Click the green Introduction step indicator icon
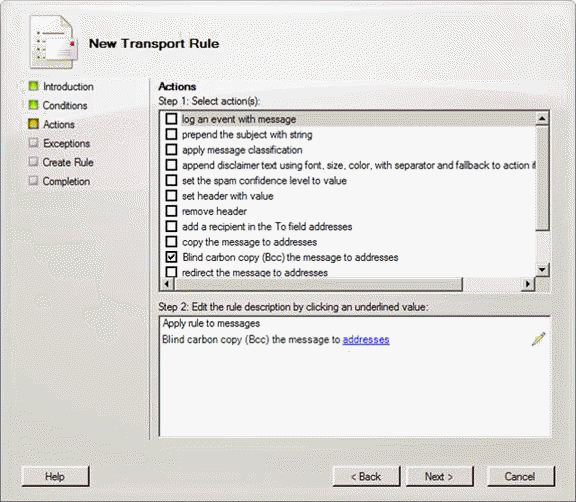The image size is (576, 502). (33, 86)
